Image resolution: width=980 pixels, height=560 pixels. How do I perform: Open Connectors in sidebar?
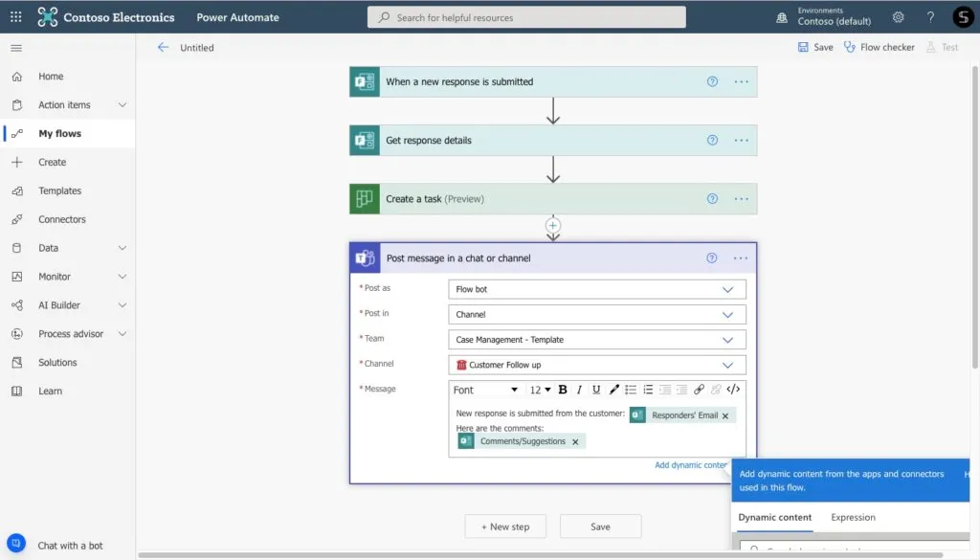tap(68, 219)
